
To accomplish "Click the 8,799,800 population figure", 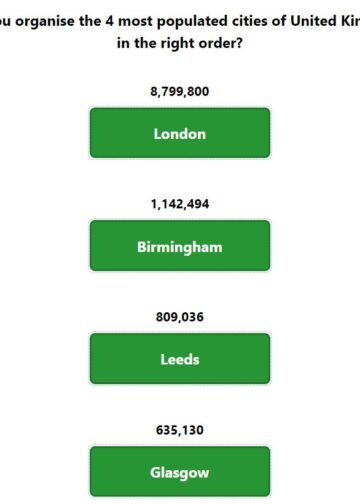I will coord(180,91).
